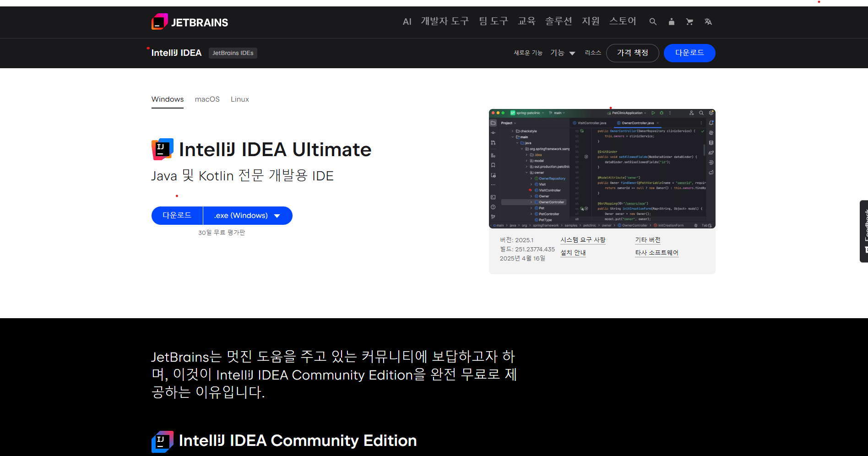Viewport: 868px width, 456px height.
Task: Click the IDE screenshot thumbnail
Action: click(x=602, y=169)
